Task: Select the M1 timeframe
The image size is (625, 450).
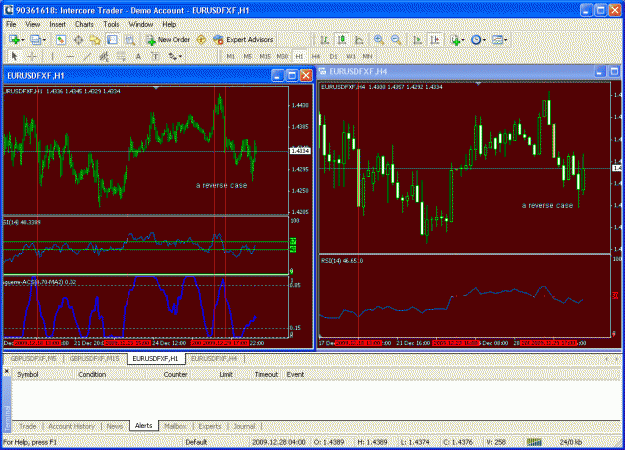Action: [230, 57]
